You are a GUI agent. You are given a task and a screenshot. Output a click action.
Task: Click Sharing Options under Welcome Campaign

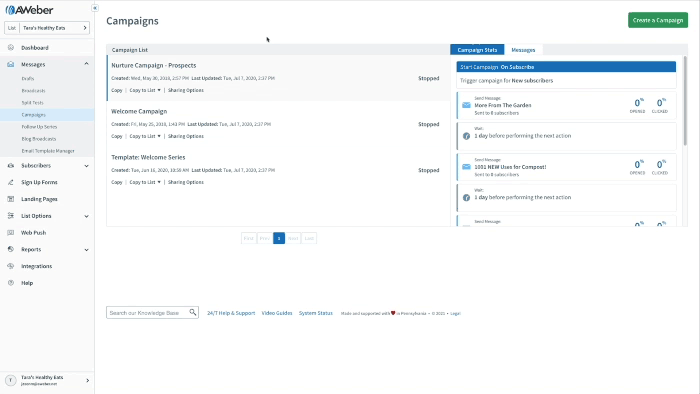(x=186, y=136)
